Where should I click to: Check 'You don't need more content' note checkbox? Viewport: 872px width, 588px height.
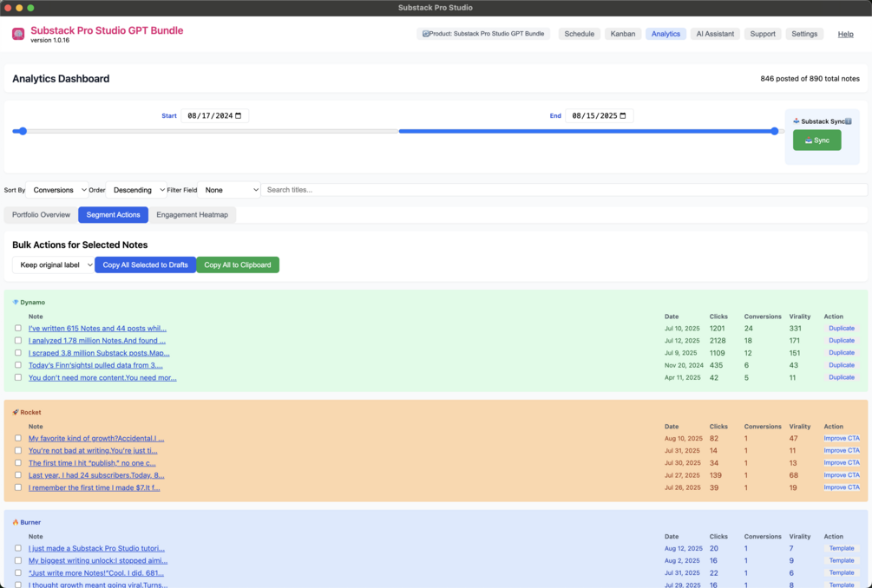coord(18,377)
